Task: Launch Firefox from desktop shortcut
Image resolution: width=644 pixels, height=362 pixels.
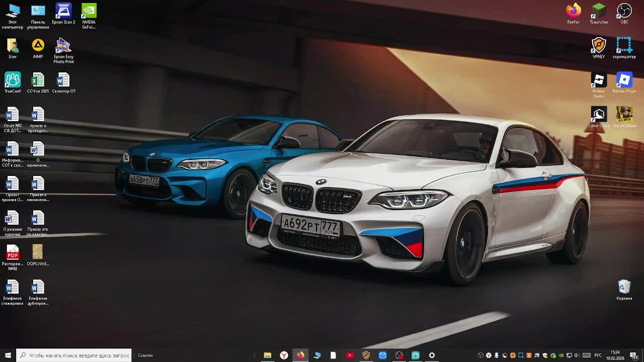Action: point(573,14)
